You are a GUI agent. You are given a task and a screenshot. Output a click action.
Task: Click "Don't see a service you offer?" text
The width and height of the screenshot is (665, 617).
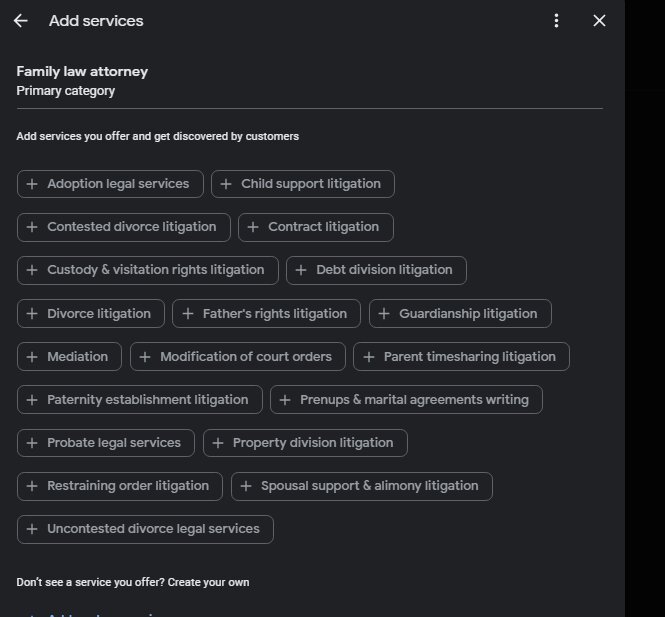[90, 582]
